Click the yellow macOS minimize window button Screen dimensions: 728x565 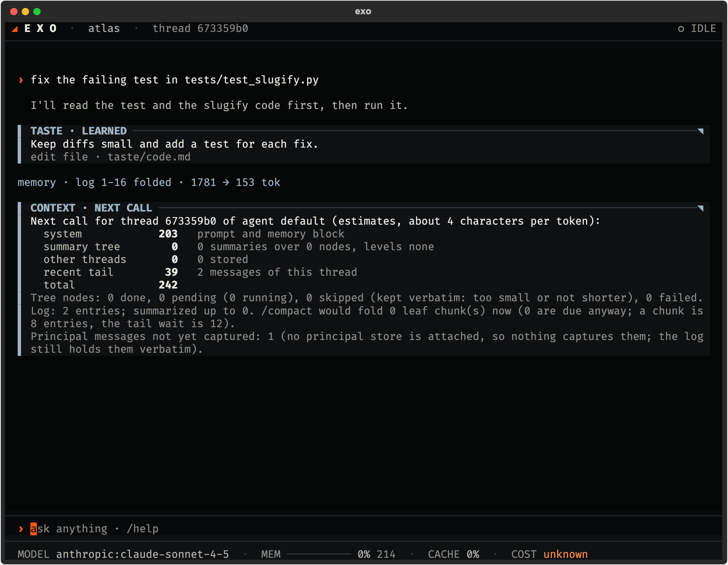click(25, 11)
